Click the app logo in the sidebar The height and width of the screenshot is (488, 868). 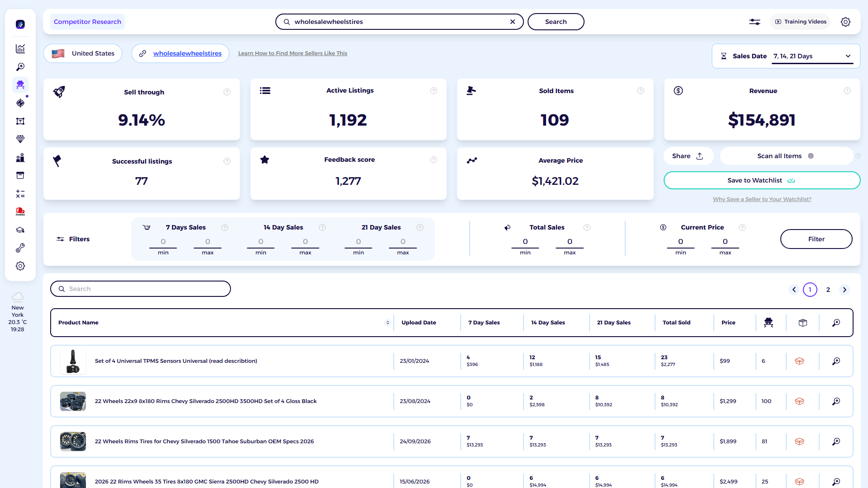(x=20, y=24)
